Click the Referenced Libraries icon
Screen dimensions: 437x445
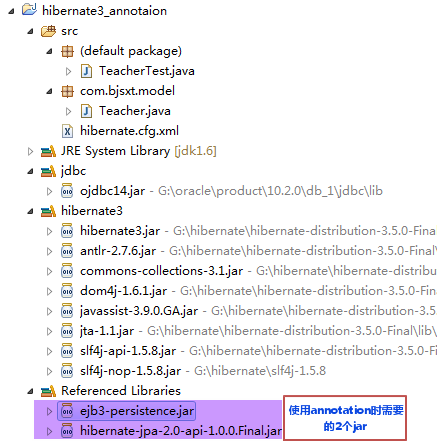(x=48, y=391)
